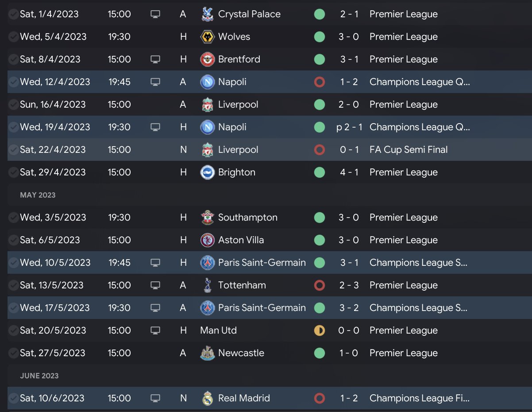The width and height of the screenshot is (532, 412).
Task: Select the Sat, 27/5/2023 Newcastle fixture date
Action: point(53,353)
